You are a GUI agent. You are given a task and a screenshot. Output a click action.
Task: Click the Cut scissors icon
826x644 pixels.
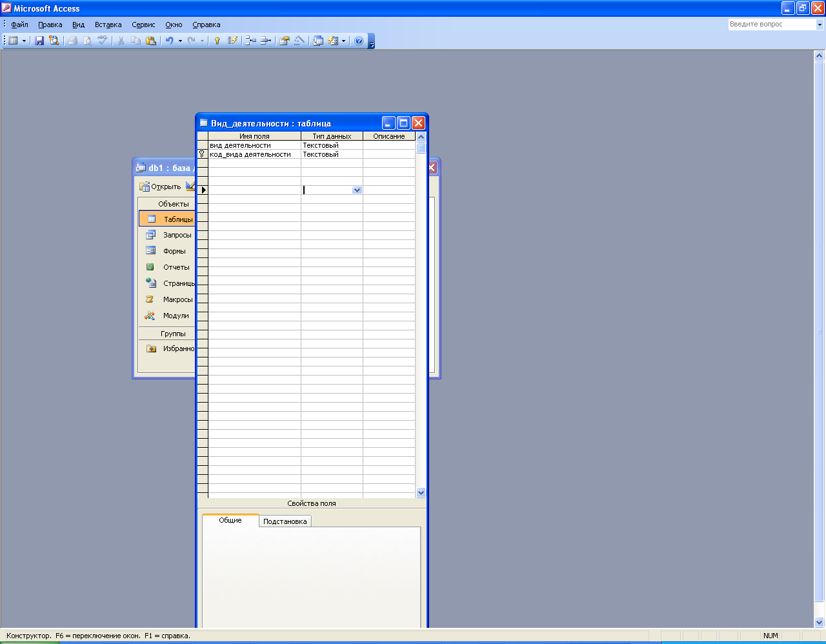pyautogui.click(x=121, y=41)
